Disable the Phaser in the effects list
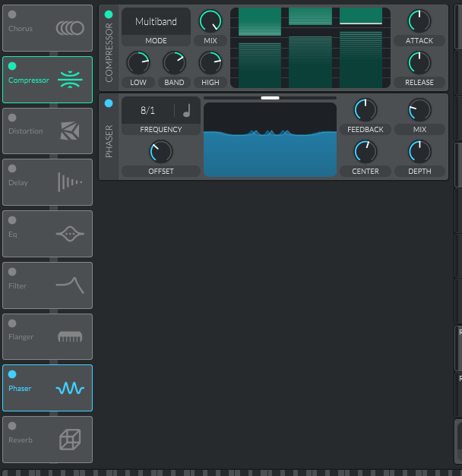462x476 pixels. [x=12, y=374]
